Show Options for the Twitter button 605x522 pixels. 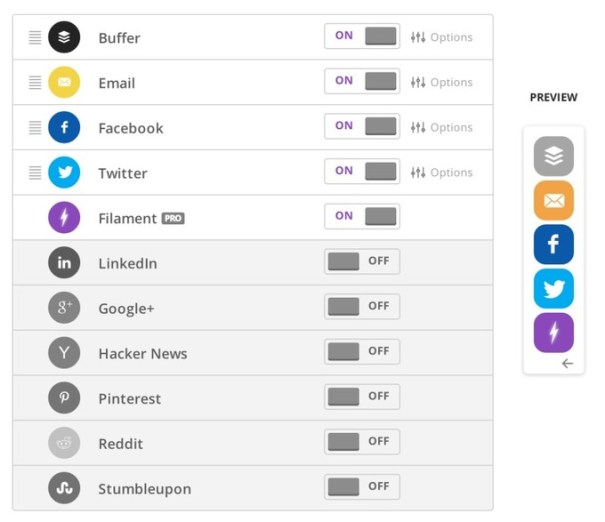441,172
